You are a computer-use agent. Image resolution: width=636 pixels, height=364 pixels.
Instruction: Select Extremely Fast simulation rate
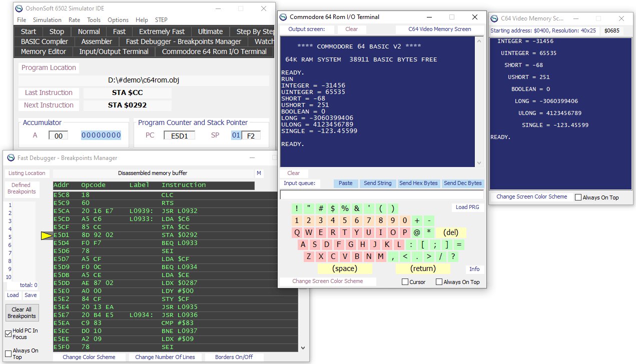coord(162,31)
